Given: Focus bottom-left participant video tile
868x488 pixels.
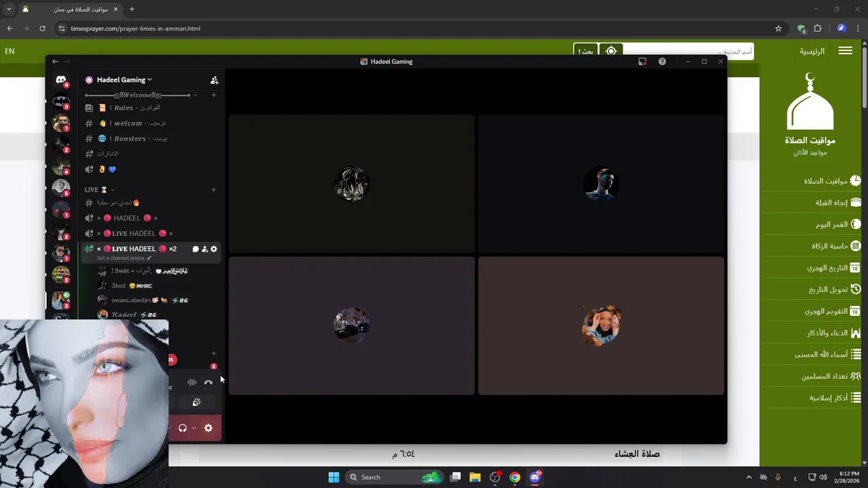Looking at the screenshot, I should pos(351,325).
